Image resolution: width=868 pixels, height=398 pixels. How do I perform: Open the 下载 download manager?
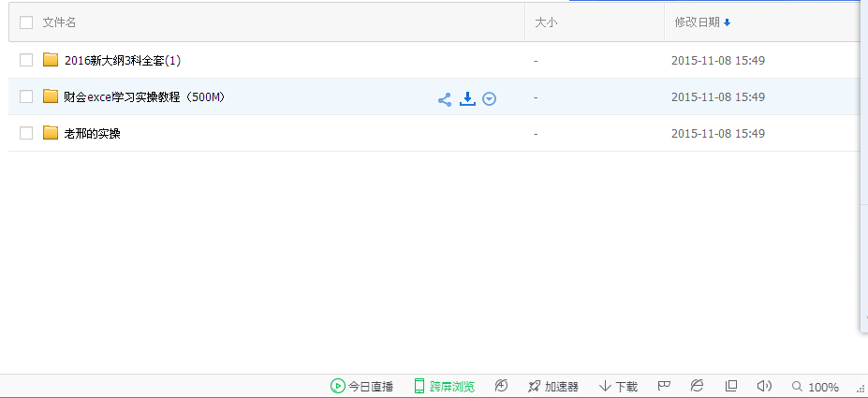point(618,386)
